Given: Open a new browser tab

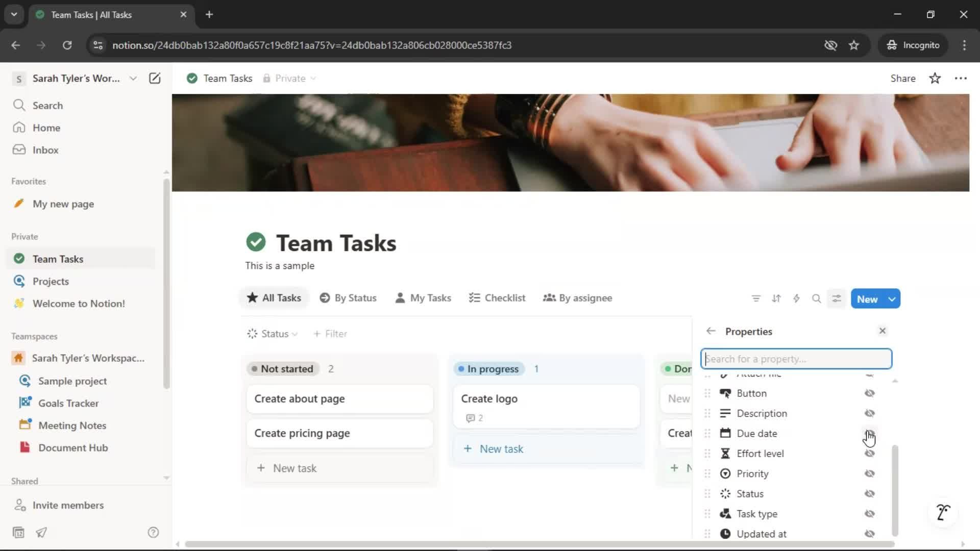Looking at the screenshot, I should point(209,14).
